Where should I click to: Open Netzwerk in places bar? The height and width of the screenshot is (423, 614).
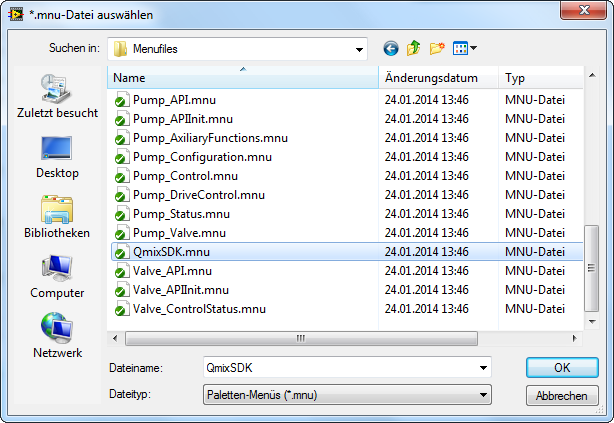57,336
